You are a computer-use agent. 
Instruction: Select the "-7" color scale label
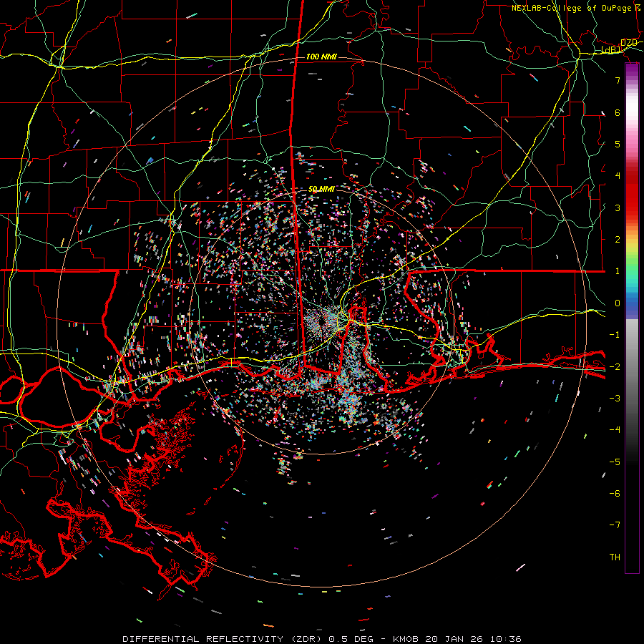(615, 525)
